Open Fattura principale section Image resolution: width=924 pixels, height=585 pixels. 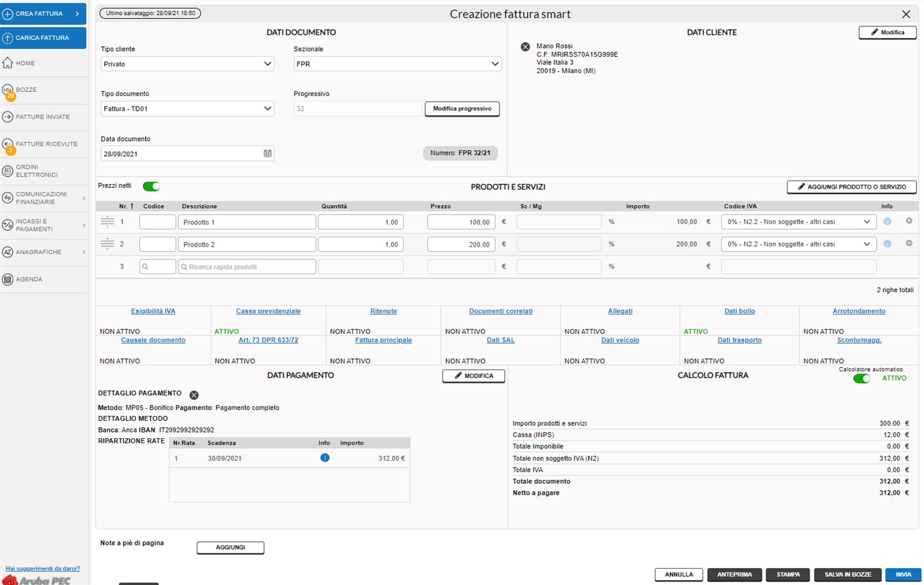[x=383, y=340]
